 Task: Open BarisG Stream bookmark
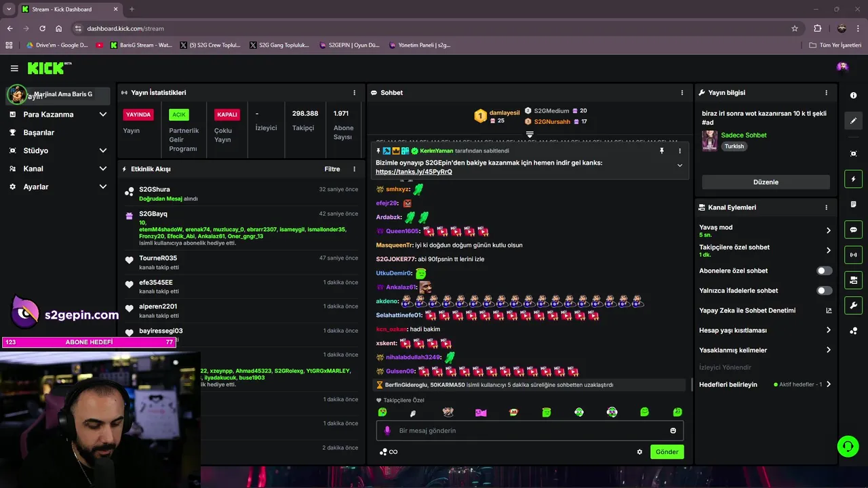(x=140, y=45)
